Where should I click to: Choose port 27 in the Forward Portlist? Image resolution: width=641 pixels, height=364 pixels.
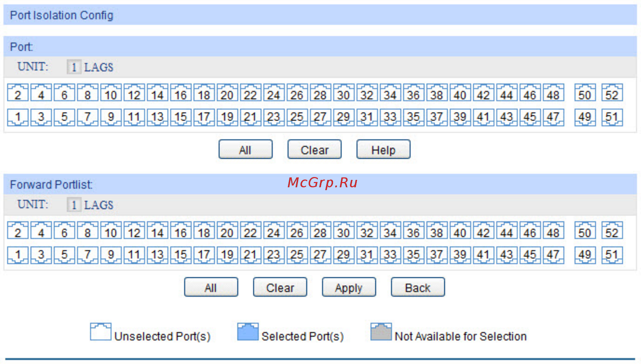pyautogui.click(x=321, y=255)
